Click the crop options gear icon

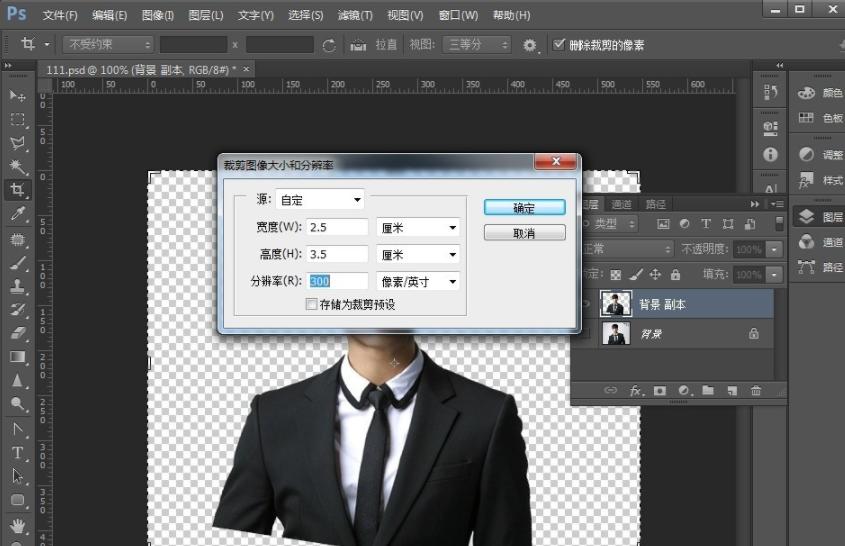530,46
